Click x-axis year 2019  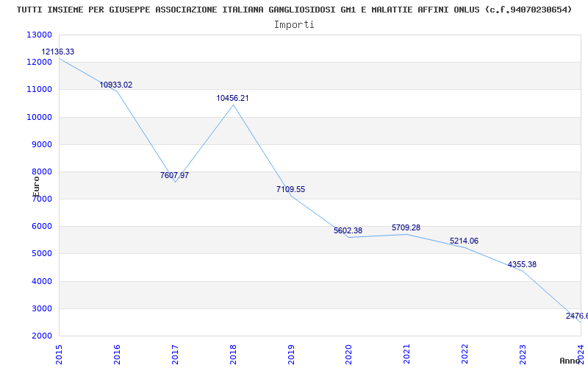291,354
